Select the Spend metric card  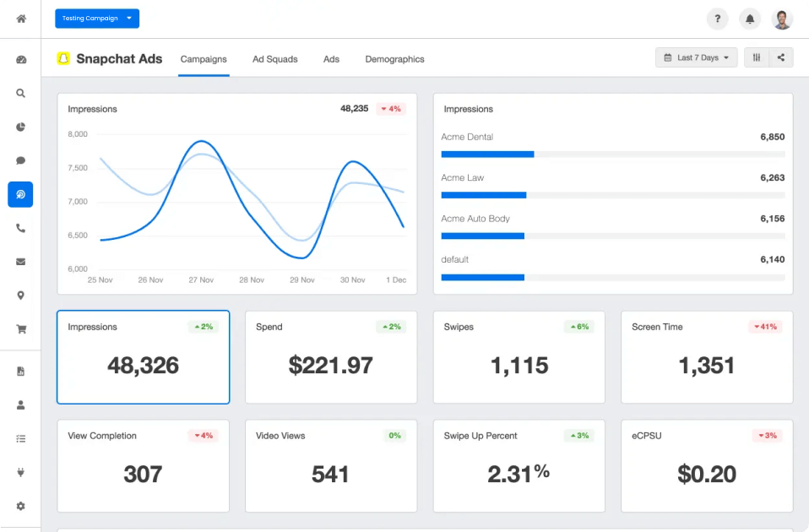tap(331, 356)
